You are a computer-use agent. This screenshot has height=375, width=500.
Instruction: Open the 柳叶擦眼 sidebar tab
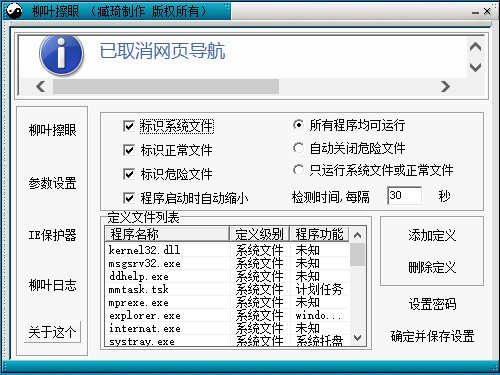53,130
